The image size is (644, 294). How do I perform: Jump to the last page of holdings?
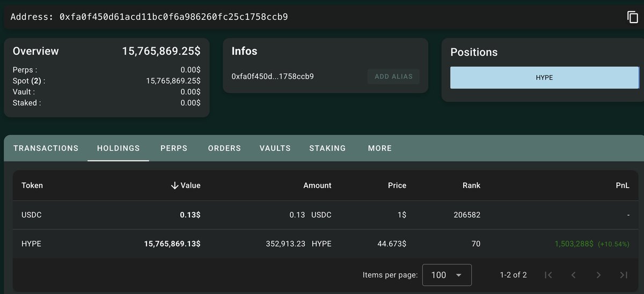tap(623, 275)
